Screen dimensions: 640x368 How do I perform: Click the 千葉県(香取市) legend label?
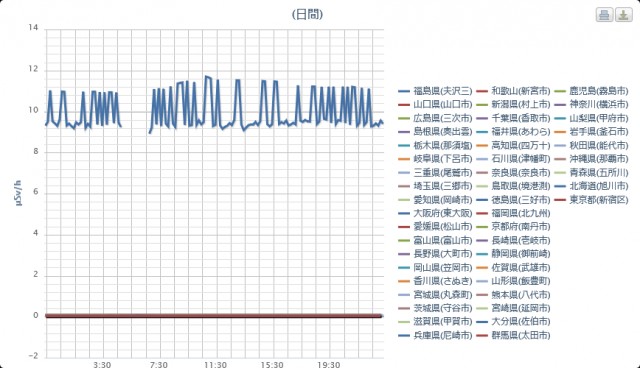[521, 118]
